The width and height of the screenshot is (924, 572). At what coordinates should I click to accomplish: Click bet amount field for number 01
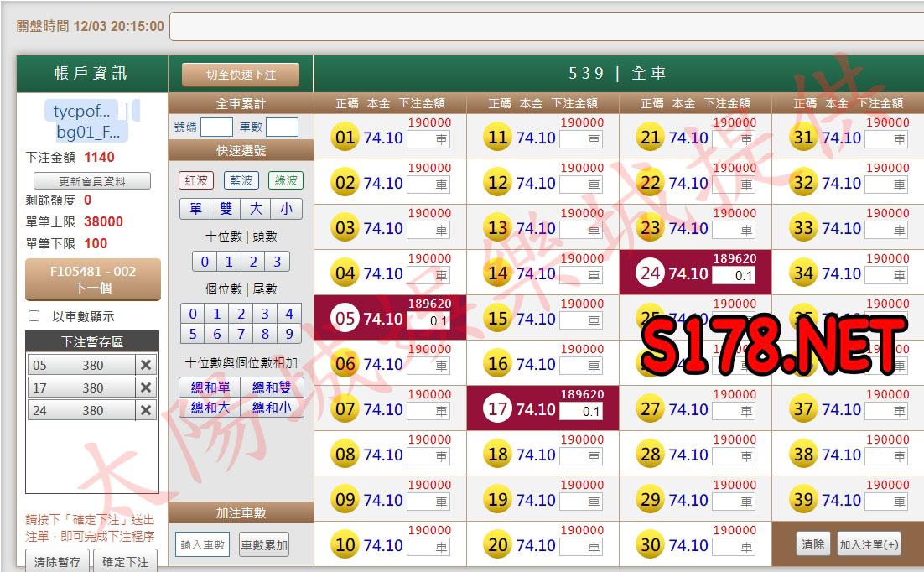pyautogui.click(x=428, y=140)
